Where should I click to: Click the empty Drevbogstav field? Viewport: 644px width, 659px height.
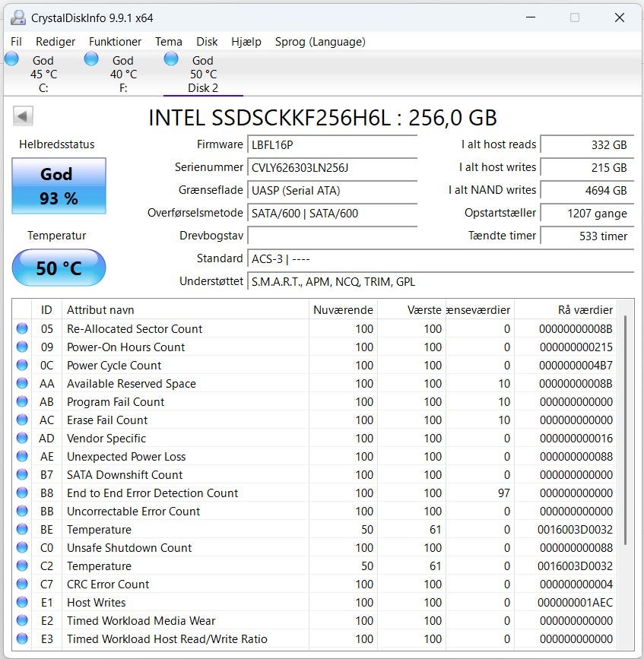click(332, 236)
